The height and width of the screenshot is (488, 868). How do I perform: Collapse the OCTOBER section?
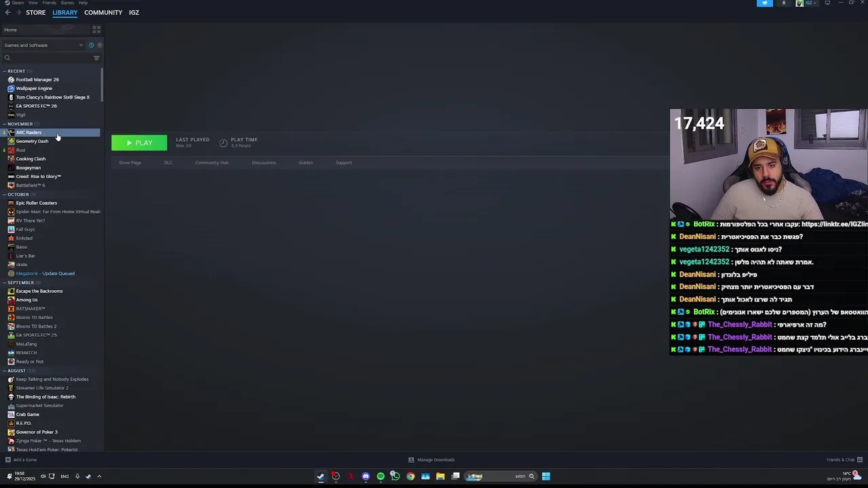click(x=18, y=195)
